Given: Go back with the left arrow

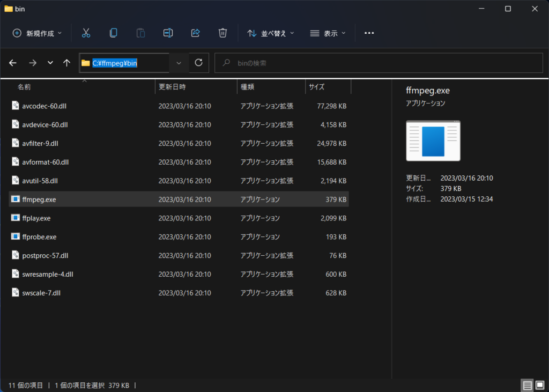Looking at the screenshot, I should click(x=13, y=63).
